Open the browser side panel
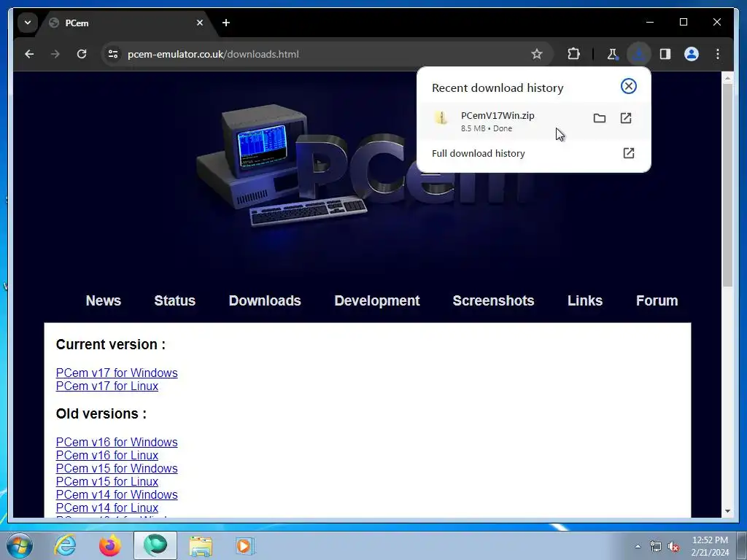The height and width of the screenshot is (560, 747). pos(665,54)
